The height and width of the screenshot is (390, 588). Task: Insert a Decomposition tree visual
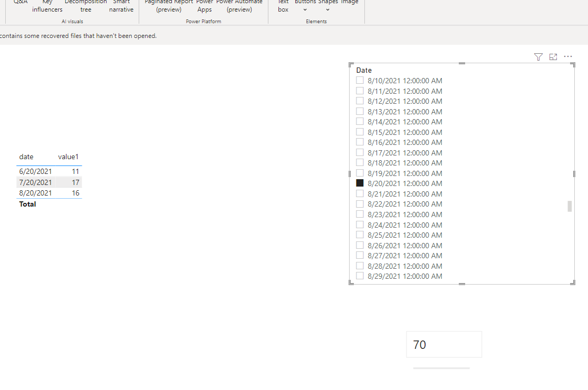coord(85,6)
